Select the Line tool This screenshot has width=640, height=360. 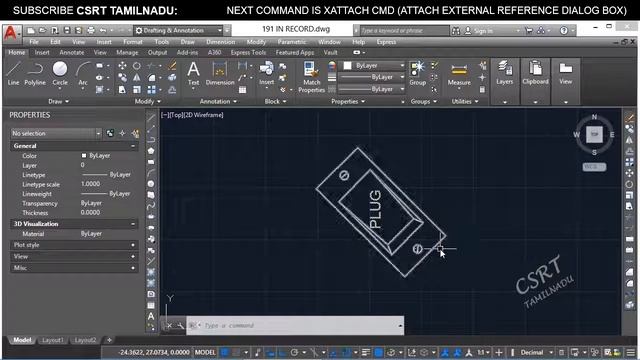13,73
